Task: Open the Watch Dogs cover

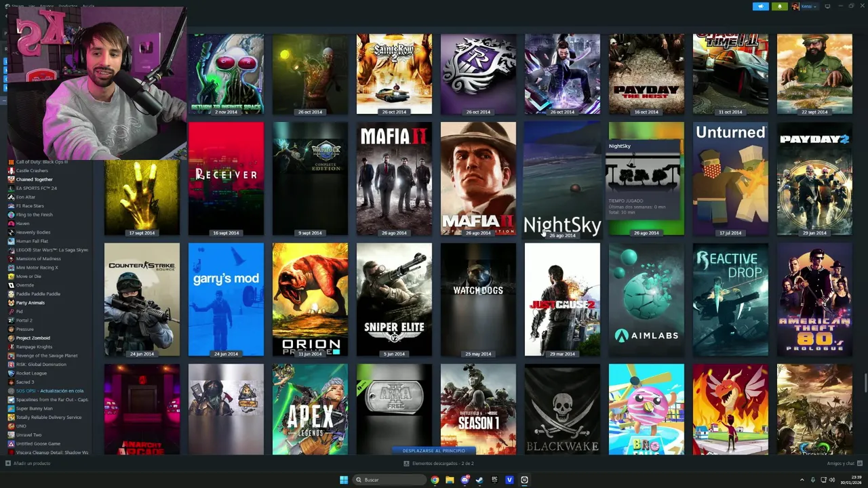Action: coord(478,300)
